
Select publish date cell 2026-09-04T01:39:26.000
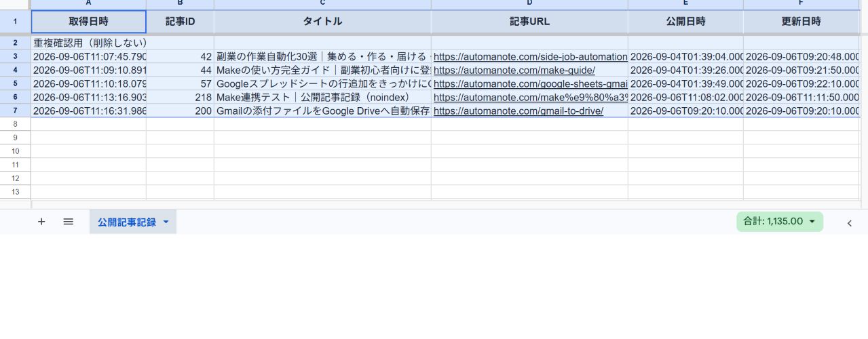685,71
